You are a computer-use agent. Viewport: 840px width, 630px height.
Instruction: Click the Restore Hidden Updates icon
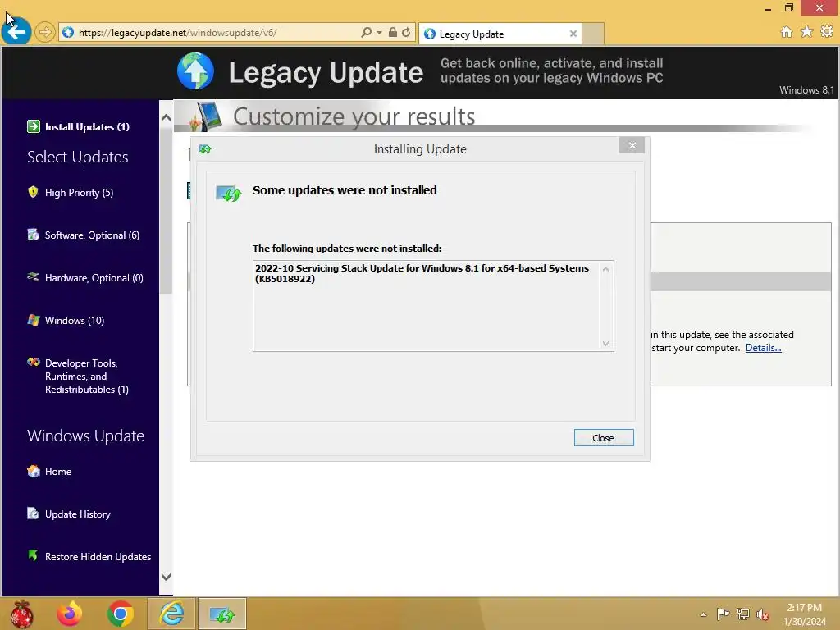[x=33, y=555]
